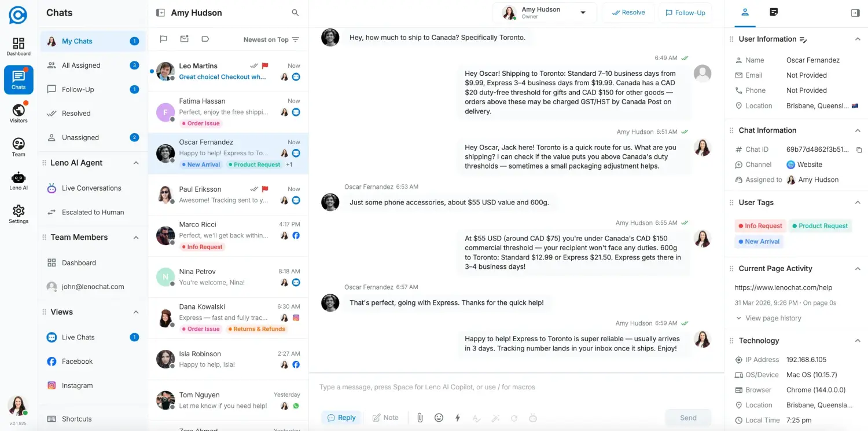Select the Info Request red tag
The image size is (868, 431).
pos(760,226)
